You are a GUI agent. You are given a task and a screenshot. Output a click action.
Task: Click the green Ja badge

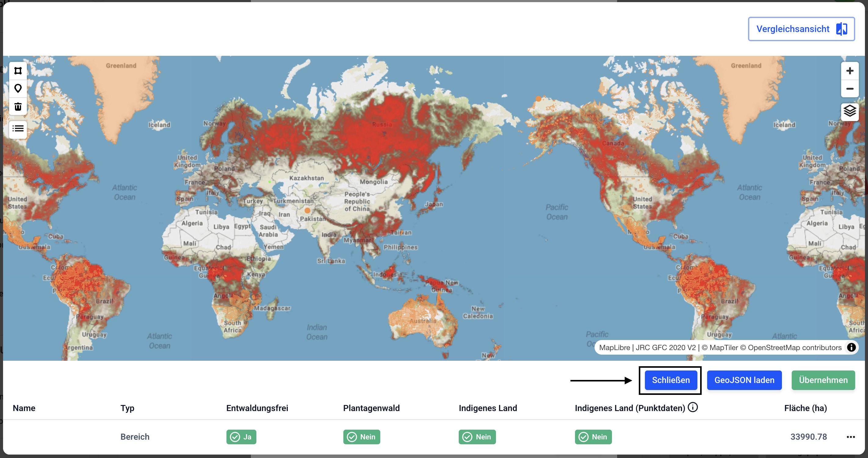tap(241, 437)
